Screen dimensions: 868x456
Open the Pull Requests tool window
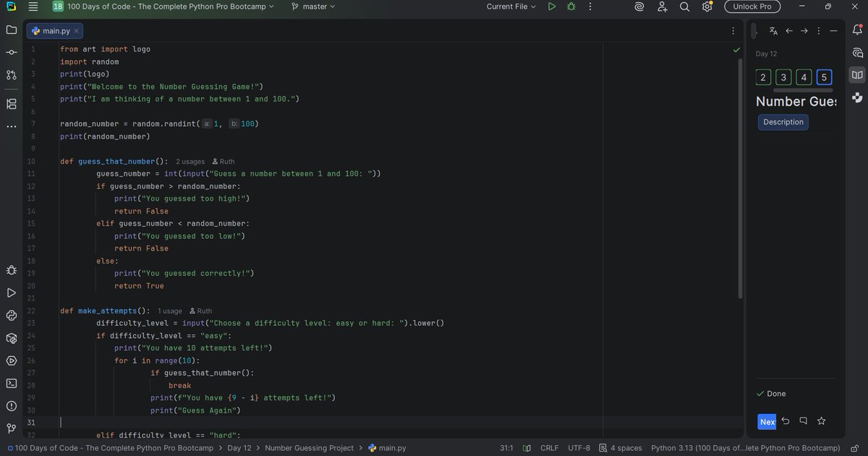(x=11, y=75)
